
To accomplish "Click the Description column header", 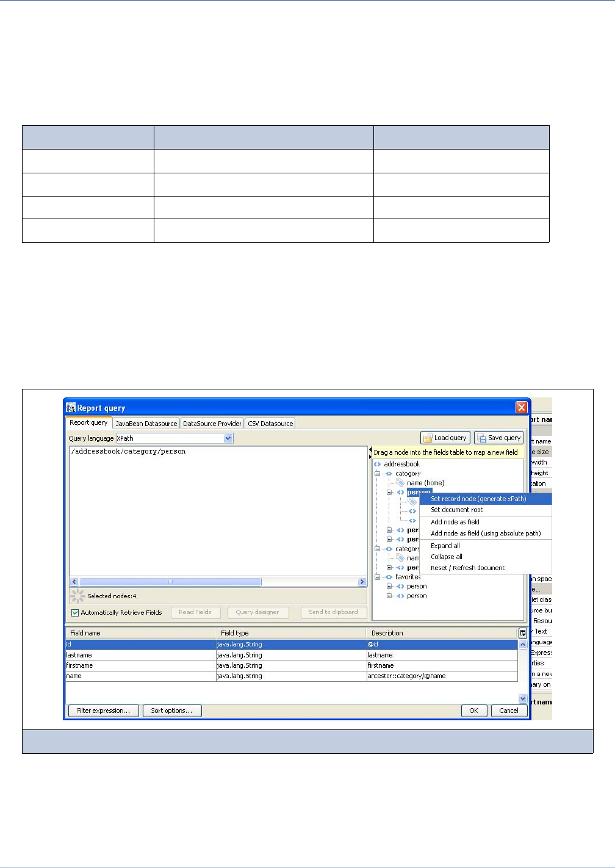I will coord(442,633).
